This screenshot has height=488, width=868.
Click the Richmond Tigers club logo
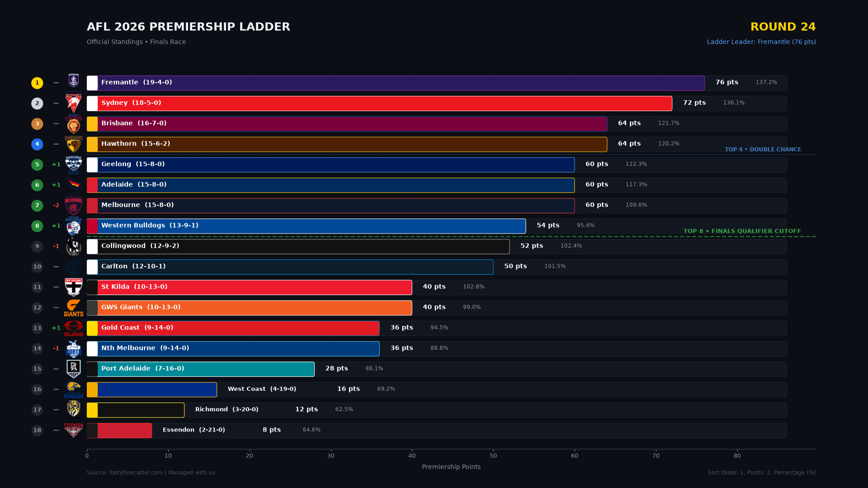point(74,409)
